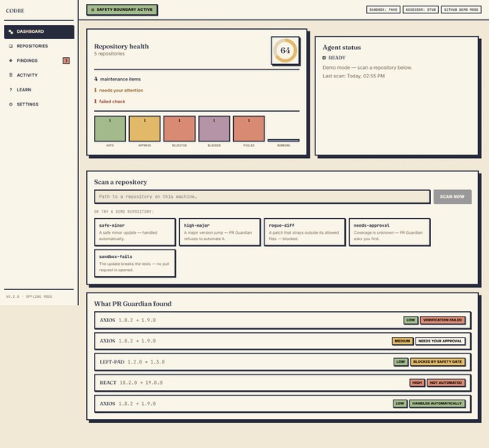This screenshot has height=448, width=489.
Task: Click the purple Blocked status block
Action: pyautogui.click(x=214, y=129)
